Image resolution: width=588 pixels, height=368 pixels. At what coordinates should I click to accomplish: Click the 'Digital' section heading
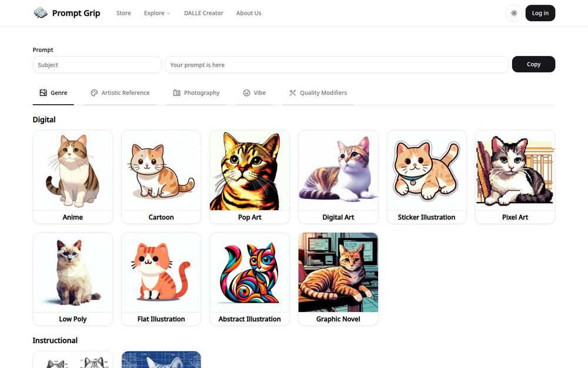(x=44, y=120)
